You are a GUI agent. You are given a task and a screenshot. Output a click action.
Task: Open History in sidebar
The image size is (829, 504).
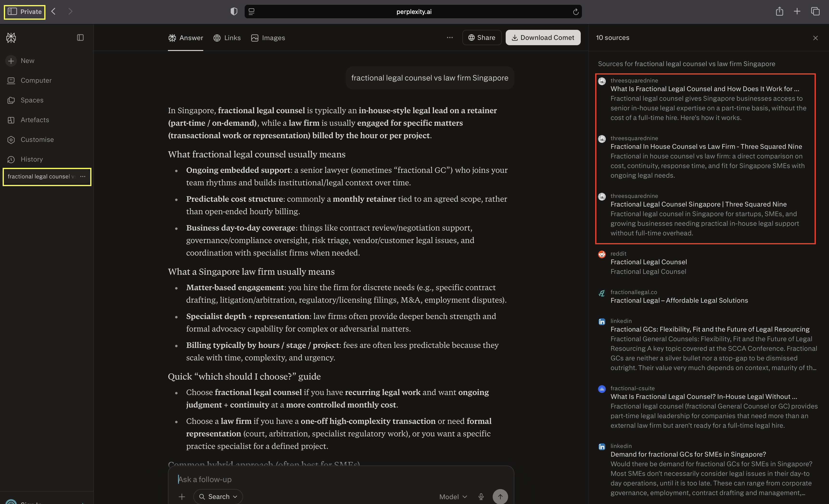(25, 159)
